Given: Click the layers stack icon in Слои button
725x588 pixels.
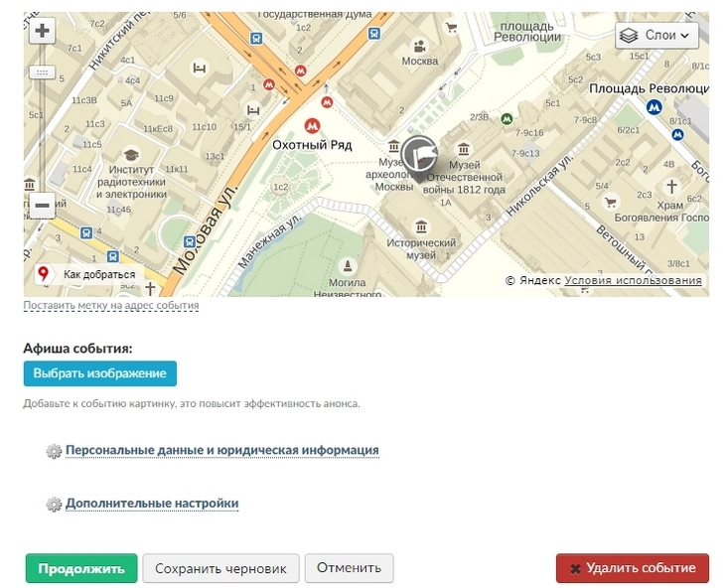Looking at the screenshot, I should 629,36.
